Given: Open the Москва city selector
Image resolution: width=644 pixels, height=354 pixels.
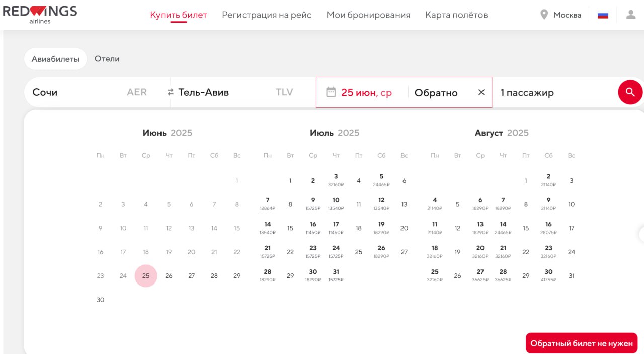Looking at the screenshot, I should 567,15.
